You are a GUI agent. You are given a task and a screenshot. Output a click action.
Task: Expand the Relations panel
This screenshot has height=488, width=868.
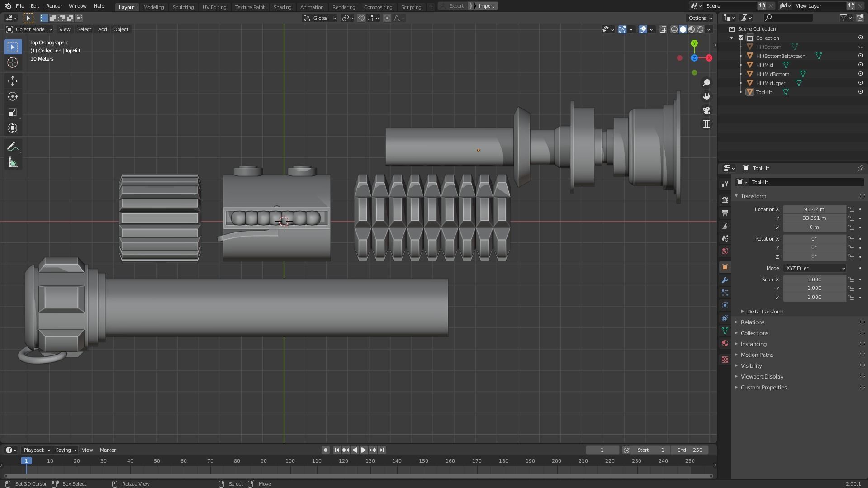[753, 322]
